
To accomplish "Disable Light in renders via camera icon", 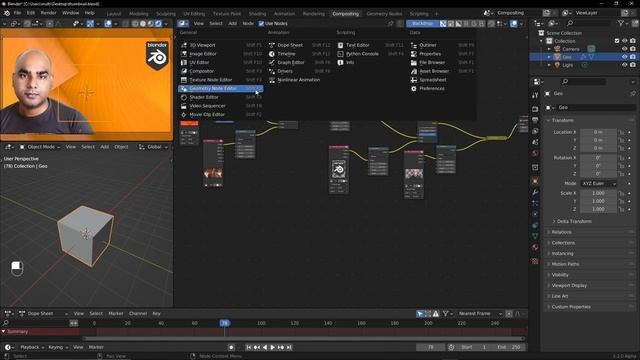I will pos(633,65).
